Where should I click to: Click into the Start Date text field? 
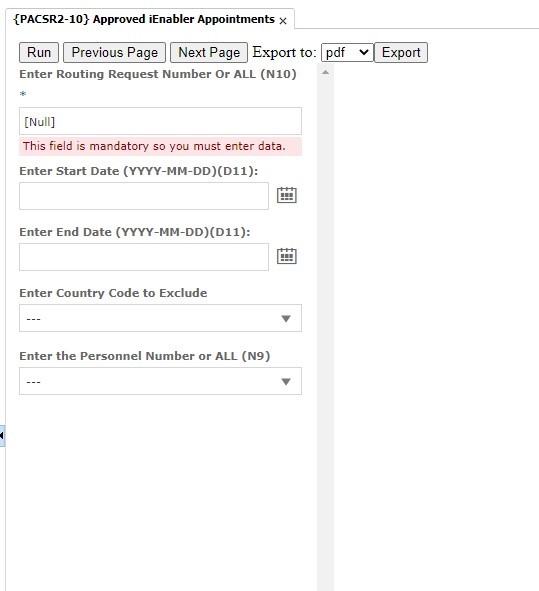click(144, 196)
